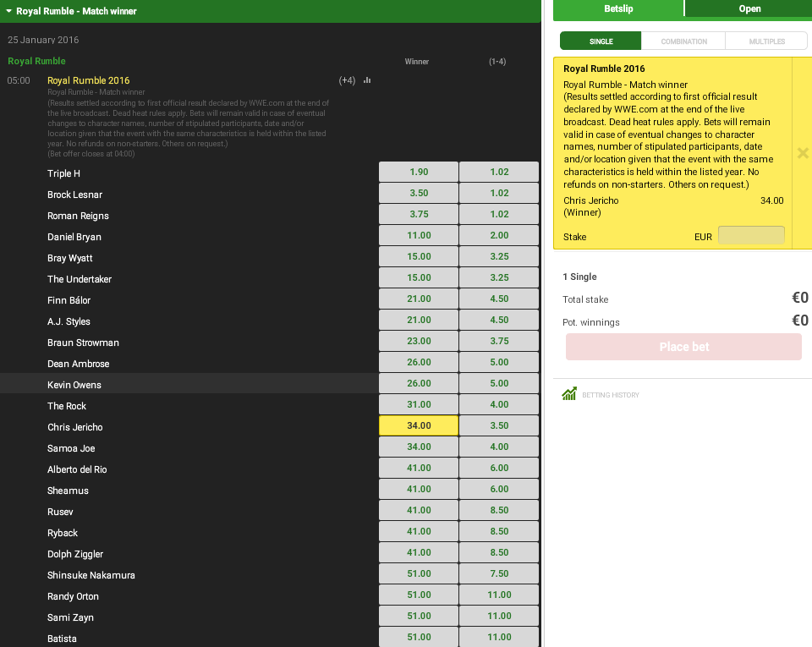This screenshot has width=812, height=647.
Task: Select Roman Reigns (1-4) odds 1.02
Action: [499, 214]
